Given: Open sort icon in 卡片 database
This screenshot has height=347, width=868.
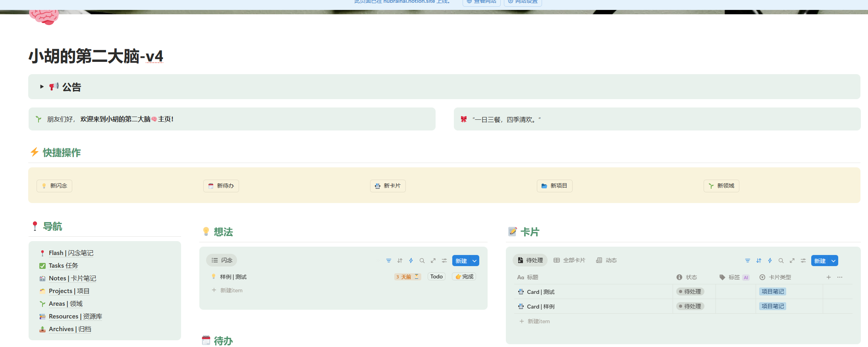Looking at the screenshot, I should 759,261.
